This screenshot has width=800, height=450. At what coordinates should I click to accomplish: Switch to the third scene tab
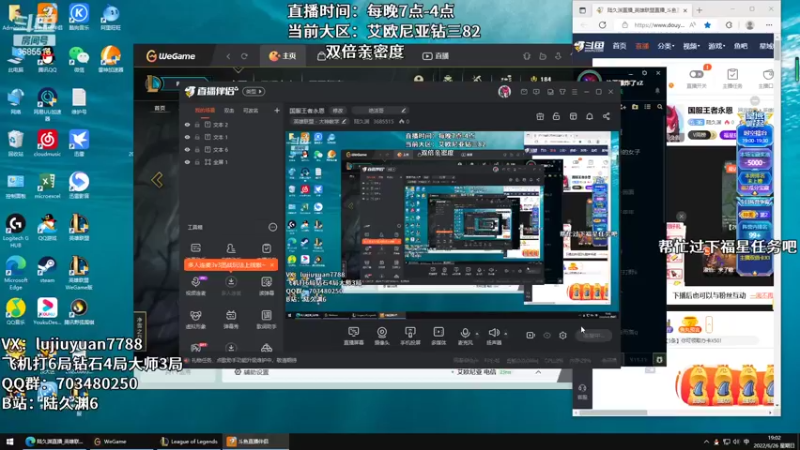point(251,110)
